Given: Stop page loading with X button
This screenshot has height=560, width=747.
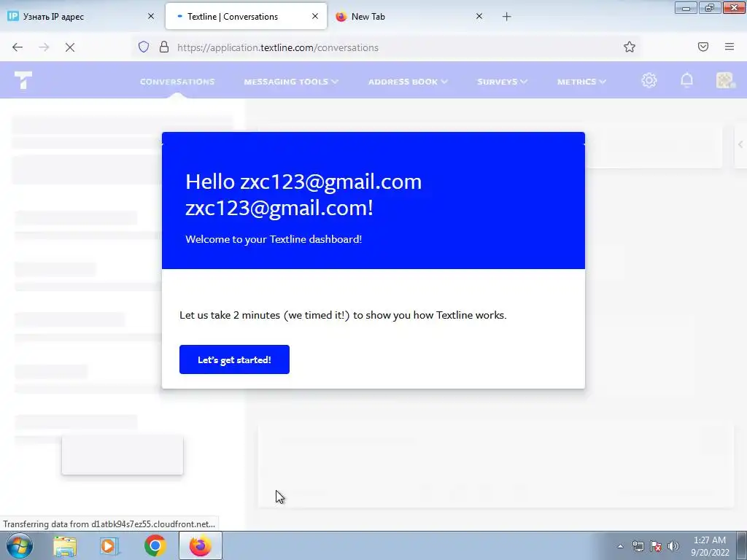Looking at the screenshot, I should coord(69,47).
